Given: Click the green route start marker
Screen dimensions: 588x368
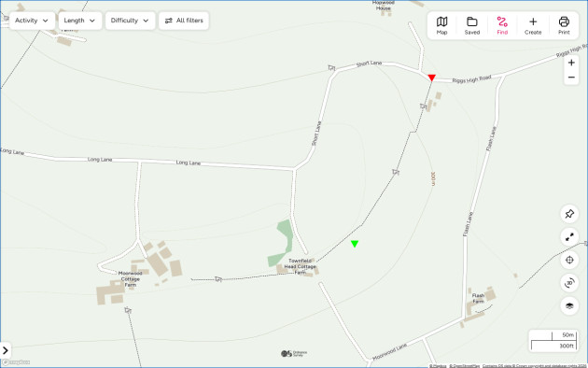Looking at the screenshot, I should pos(355,244).
